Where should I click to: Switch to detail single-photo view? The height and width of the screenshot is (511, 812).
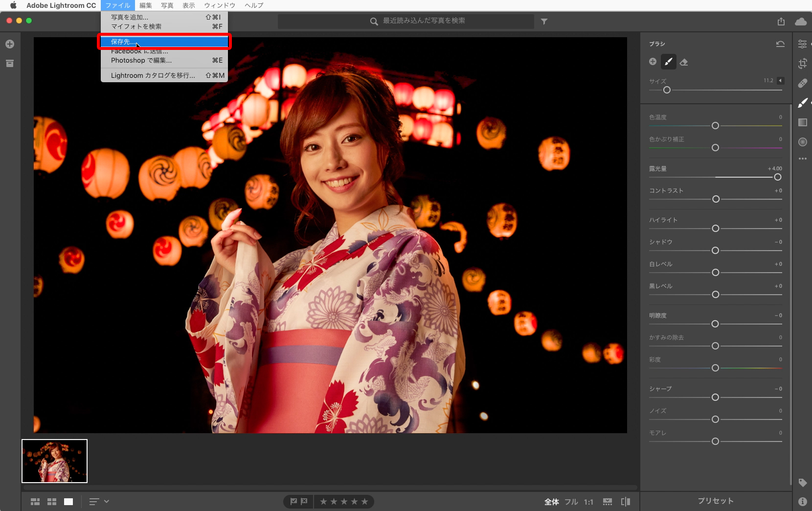coord(68,502)
